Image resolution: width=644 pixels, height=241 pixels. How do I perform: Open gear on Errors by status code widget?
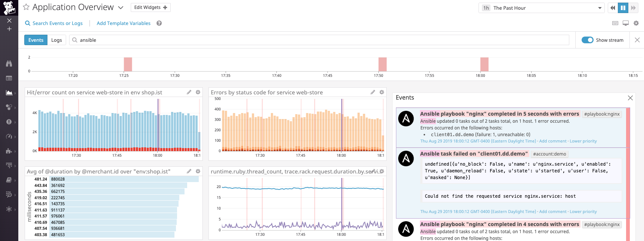pos(382,92)
